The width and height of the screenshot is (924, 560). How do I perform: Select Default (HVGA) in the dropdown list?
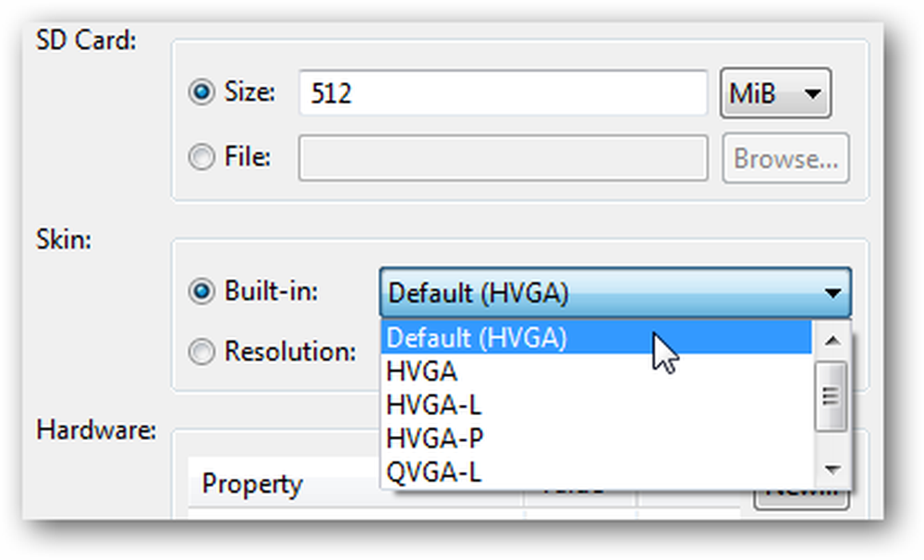tap(596, 338)
